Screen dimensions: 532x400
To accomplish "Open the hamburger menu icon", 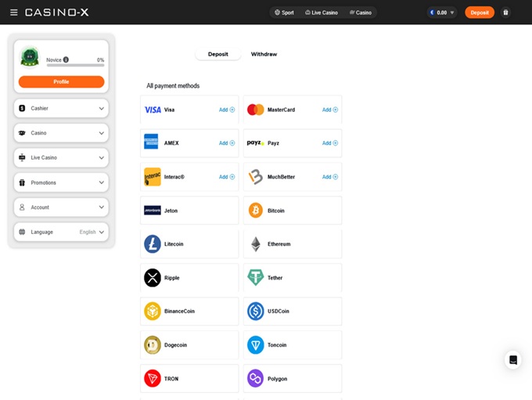I will (x=13, y=13).
